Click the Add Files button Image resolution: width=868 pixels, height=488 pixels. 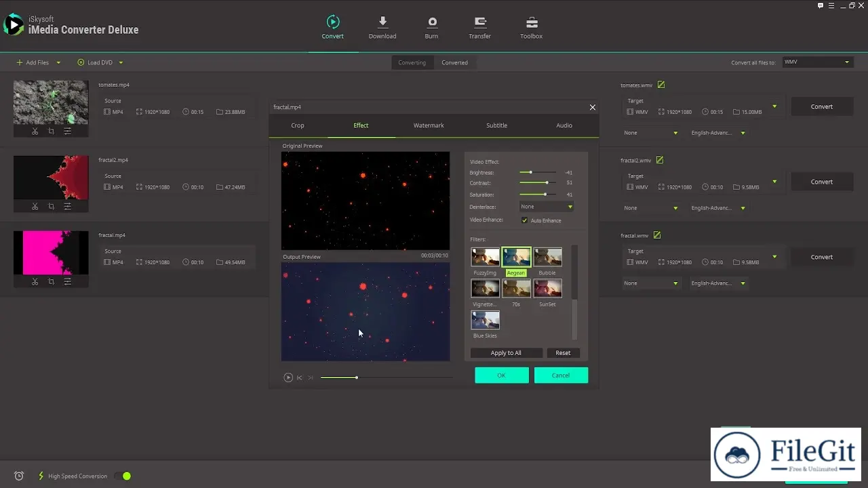click(x=33, y=62)
